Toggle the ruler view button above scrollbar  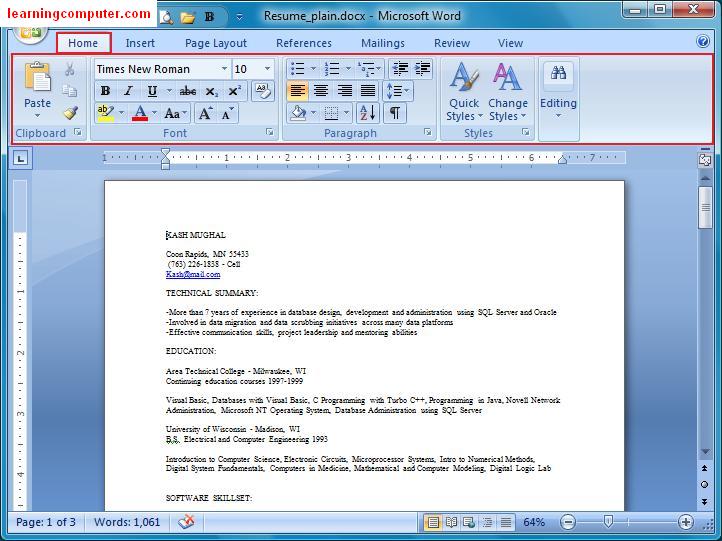(705, 160)
